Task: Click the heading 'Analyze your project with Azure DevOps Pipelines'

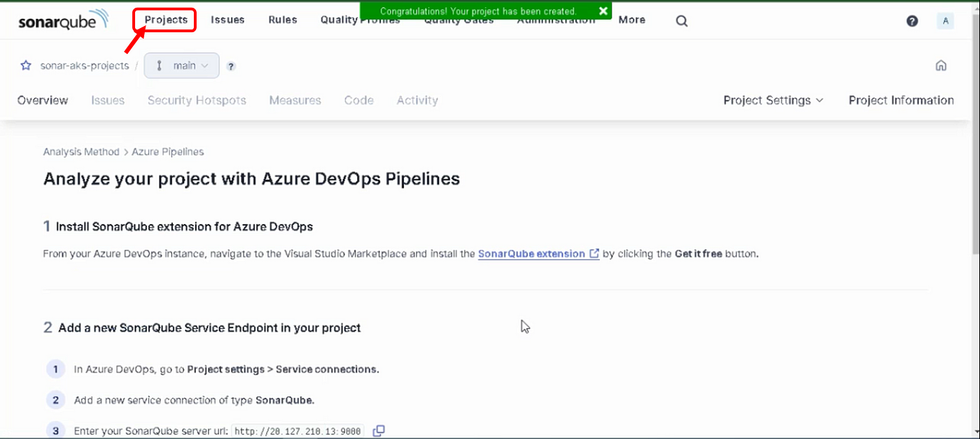Action: [x=251, y=179]
